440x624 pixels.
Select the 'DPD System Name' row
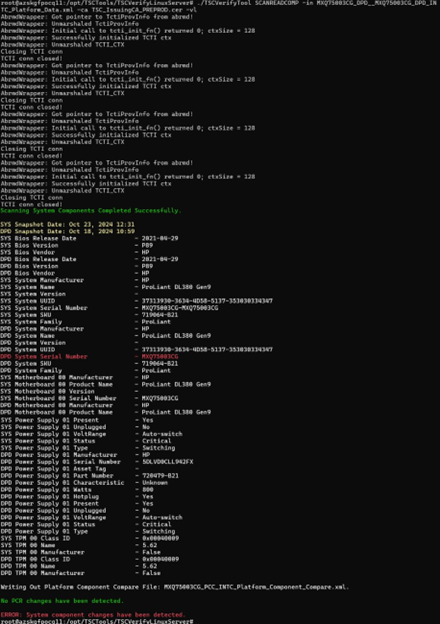tap(105, 336)
